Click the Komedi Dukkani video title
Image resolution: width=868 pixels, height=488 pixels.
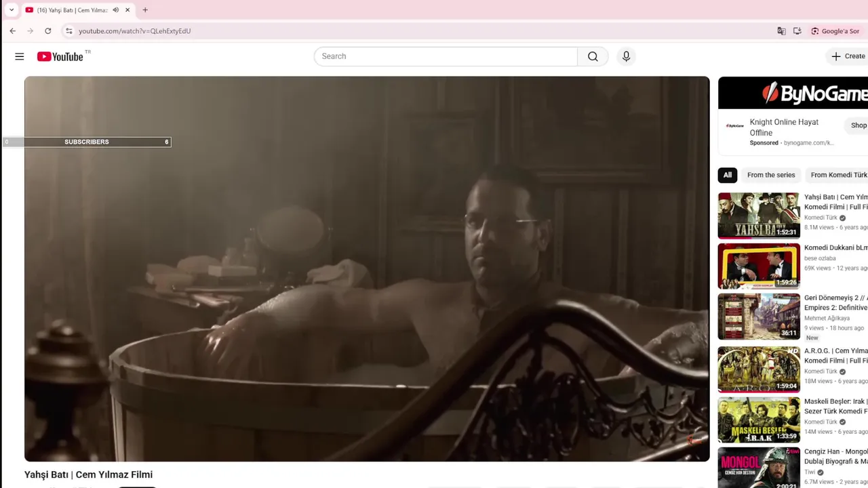pyautogui.click(x=836, y=248)
